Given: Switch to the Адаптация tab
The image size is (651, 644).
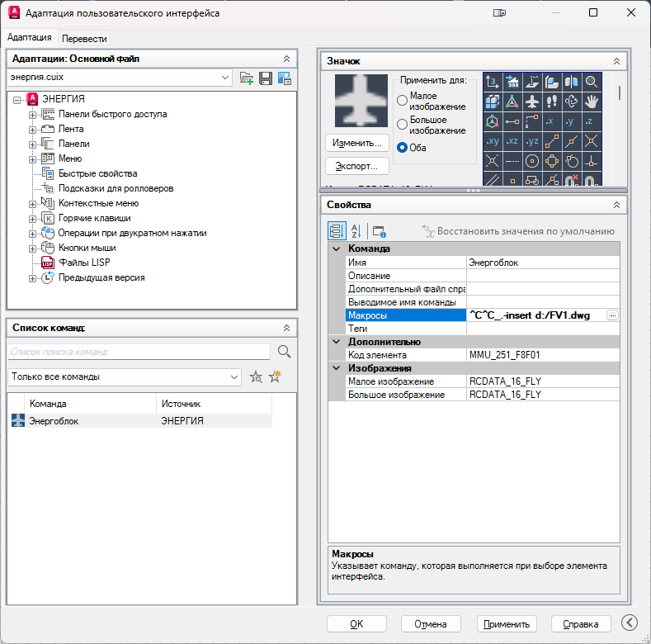Looking at the screenshot, I should point(30,37).
